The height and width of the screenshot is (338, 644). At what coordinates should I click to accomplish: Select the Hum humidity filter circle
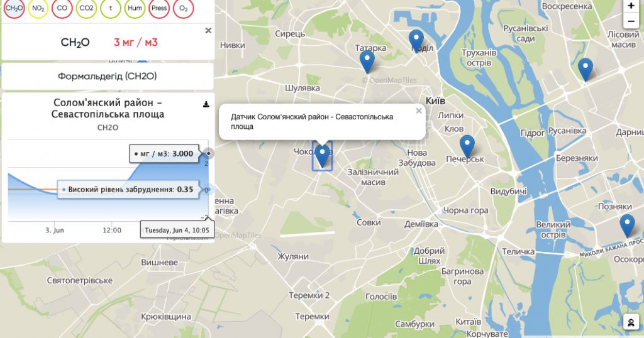pyautogui.click(x=134, y=9)
